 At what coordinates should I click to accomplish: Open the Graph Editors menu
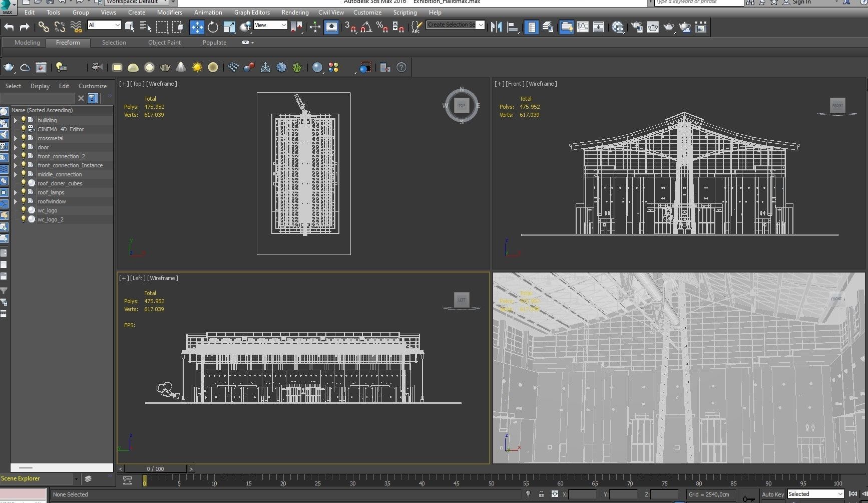coord(252,13)
